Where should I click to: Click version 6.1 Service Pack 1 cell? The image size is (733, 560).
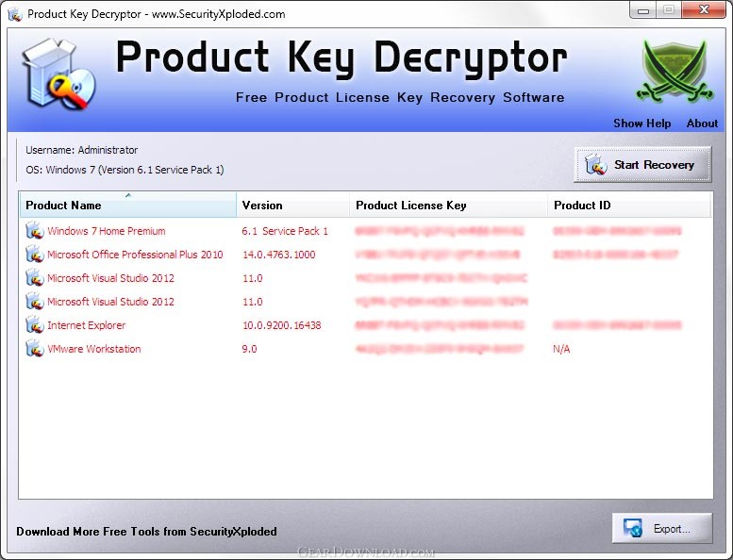click(x=285, y=231)
